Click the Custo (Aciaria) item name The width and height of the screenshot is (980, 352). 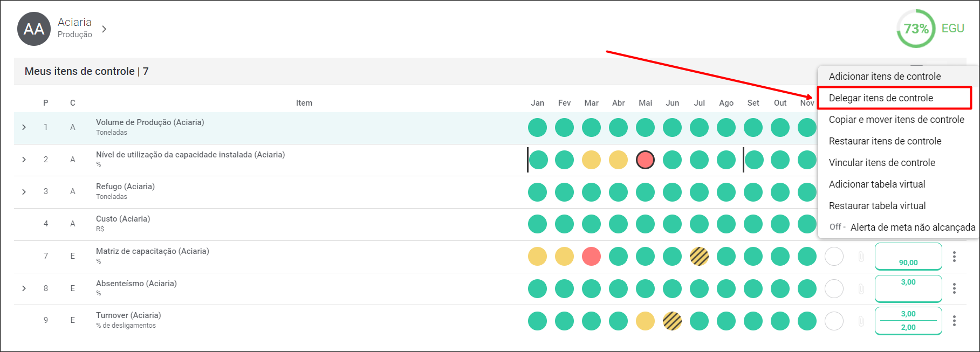[123, 219]
